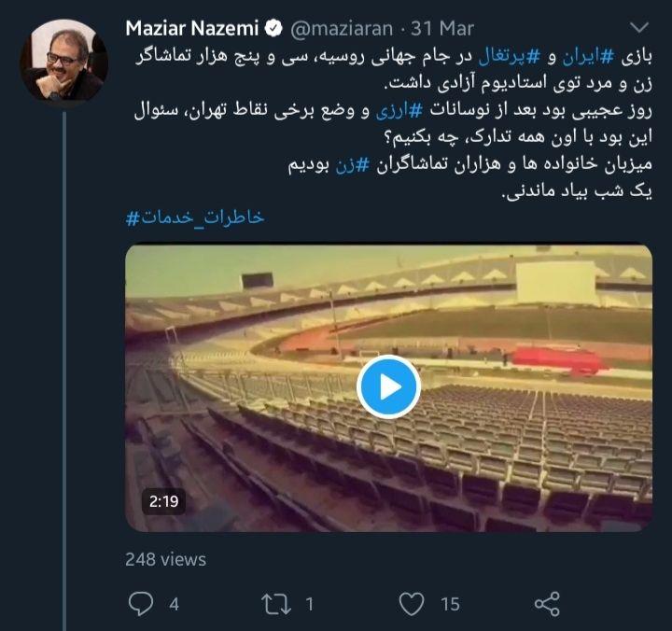Image resolution: width=672 pixels, height=631 pixels.
Task: Open the @maziaran handle
Action: pyautogui.click(x=342, y=29)
